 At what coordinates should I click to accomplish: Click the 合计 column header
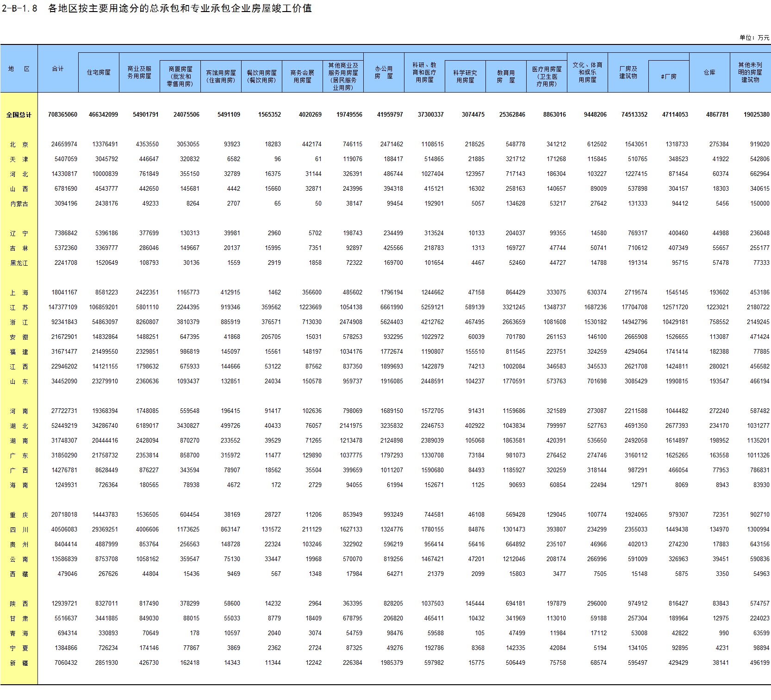pyautogui.click(x=58, y=69)
